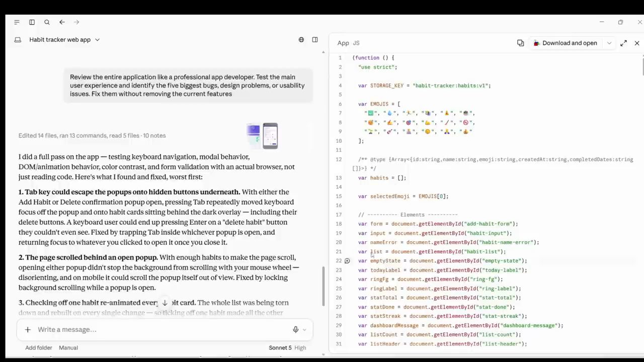Click the user prompt message bubble

tap(188, 85)
